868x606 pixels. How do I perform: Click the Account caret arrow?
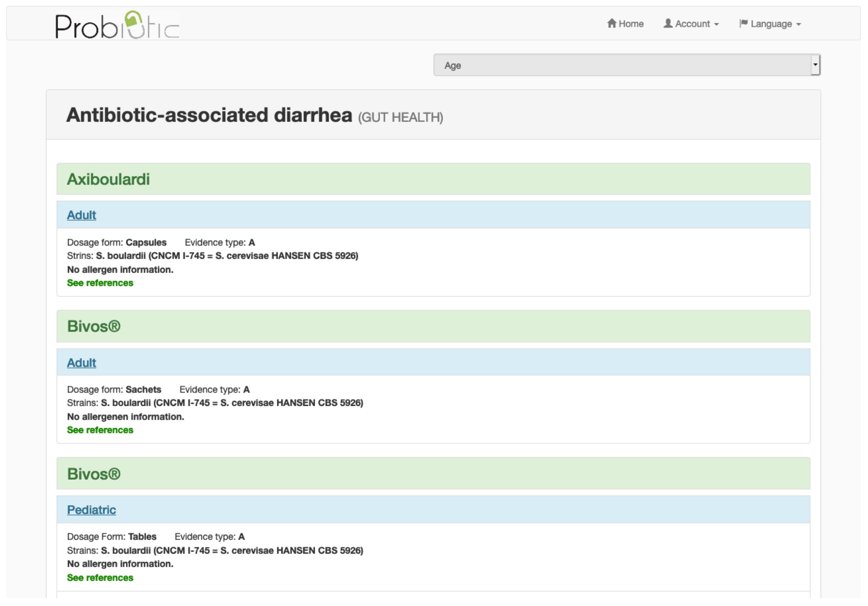pos(716,24)
